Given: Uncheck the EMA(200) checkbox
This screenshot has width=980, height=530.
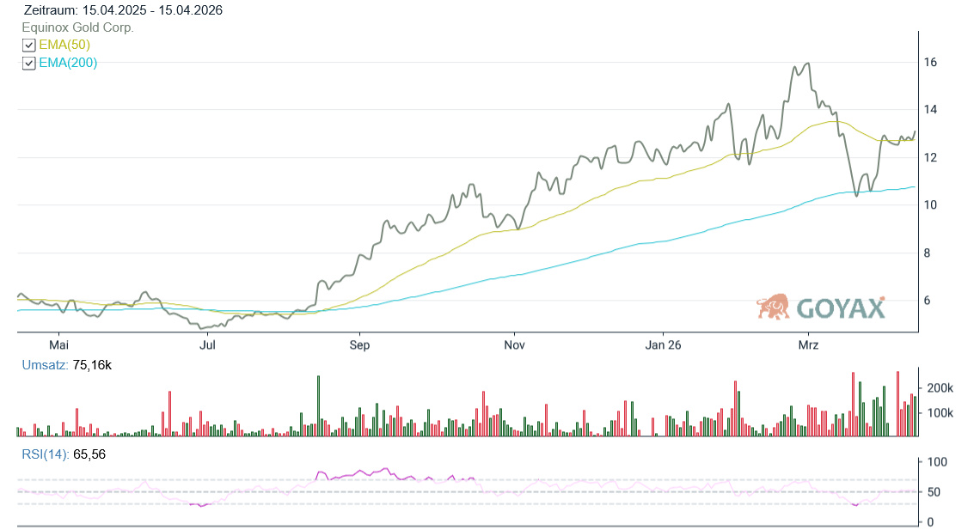Looking at the screenshot, I should pyautogui.click(x=28, y=64).
